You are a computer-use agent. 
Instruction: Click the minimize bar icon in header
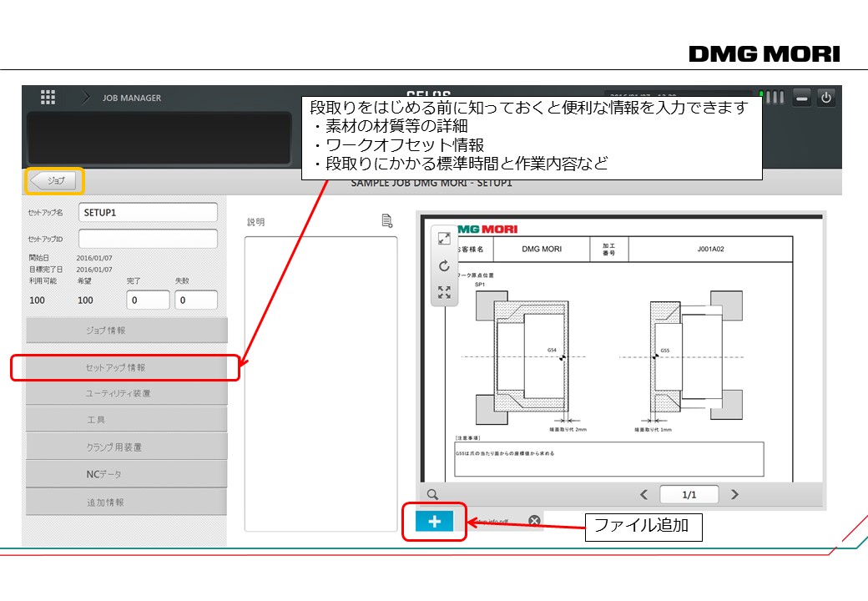click(801, 98)
